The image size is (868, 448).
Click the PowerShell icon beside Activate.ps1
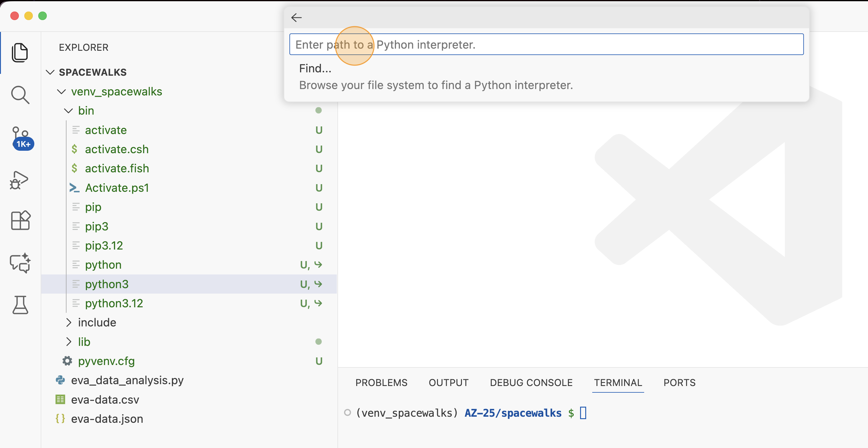click(75, 188)
